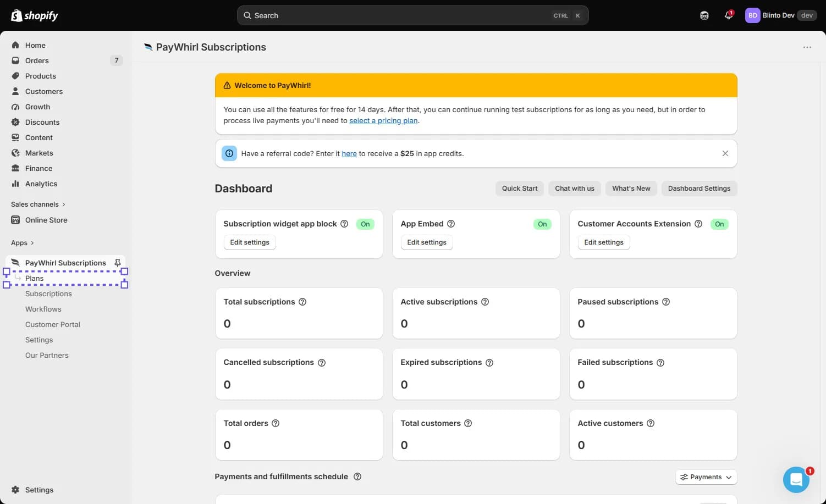Open the Payments dropdown
826x504 pixels.
click(x=706, y=477)
